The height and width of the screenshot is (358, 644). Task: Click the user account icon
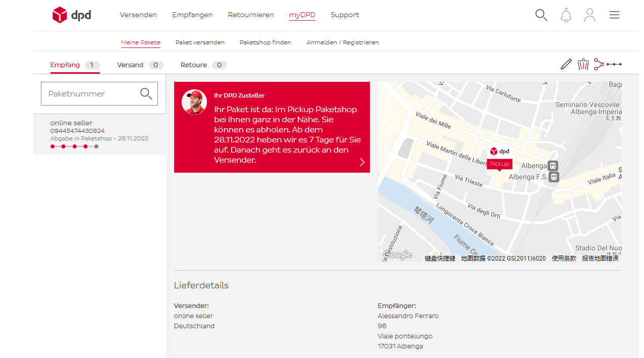coord(589,15)
